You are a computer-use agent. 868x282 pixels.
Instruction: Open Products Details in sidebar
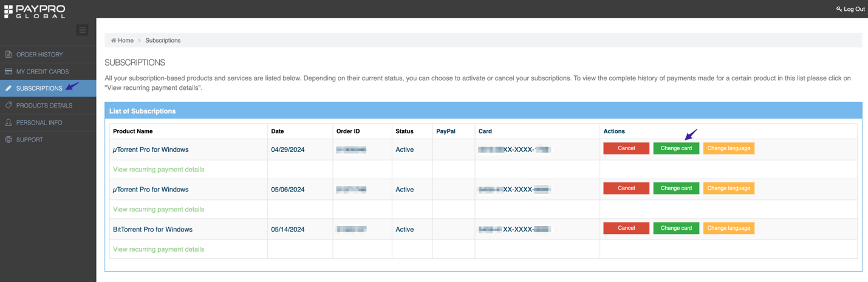48,105
